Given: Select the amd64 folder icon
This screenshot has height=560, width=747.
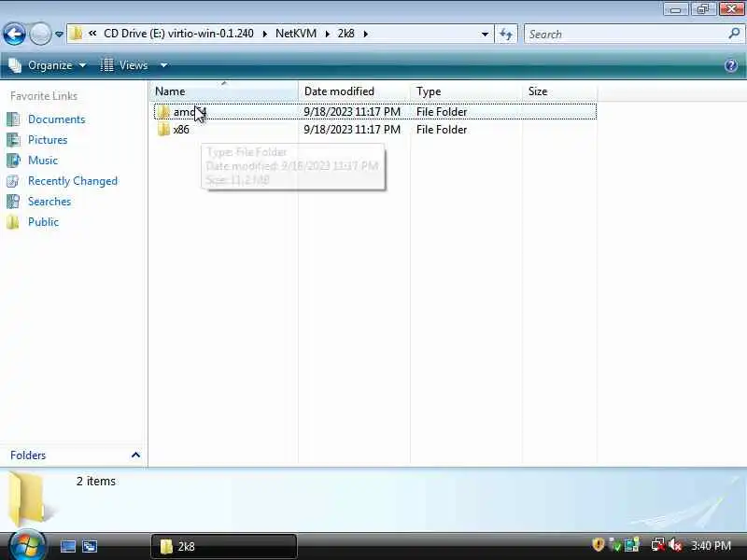Looking at the screenshot, I should 163,112.
